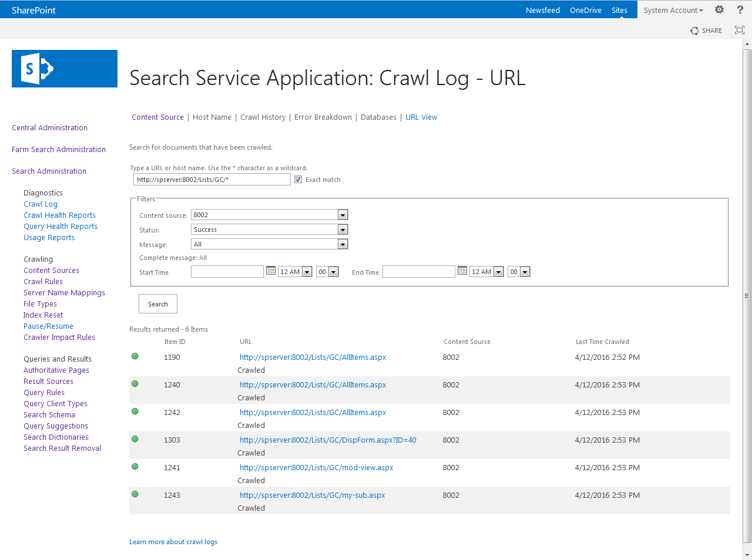This screenshot has width=752, height=560.
Task: Open Farm Search Administration link
Action: (59, 149)
